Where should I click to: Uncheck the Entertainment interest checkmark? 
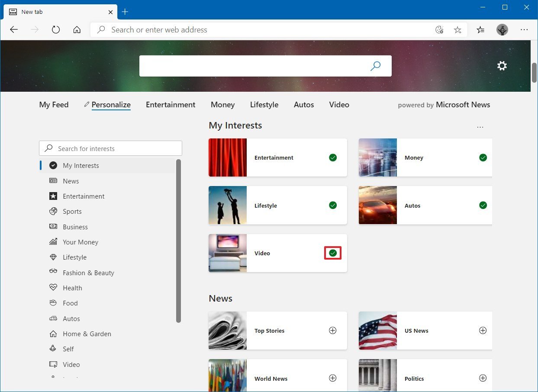pyautogui.click(x=333, y=157)
